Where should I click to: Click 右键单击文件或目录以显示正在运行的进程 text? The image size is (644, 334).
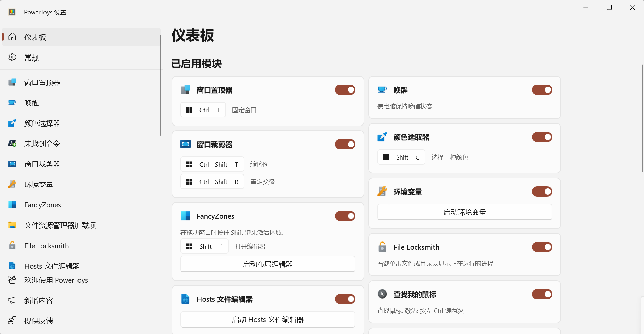pos(435,263)
